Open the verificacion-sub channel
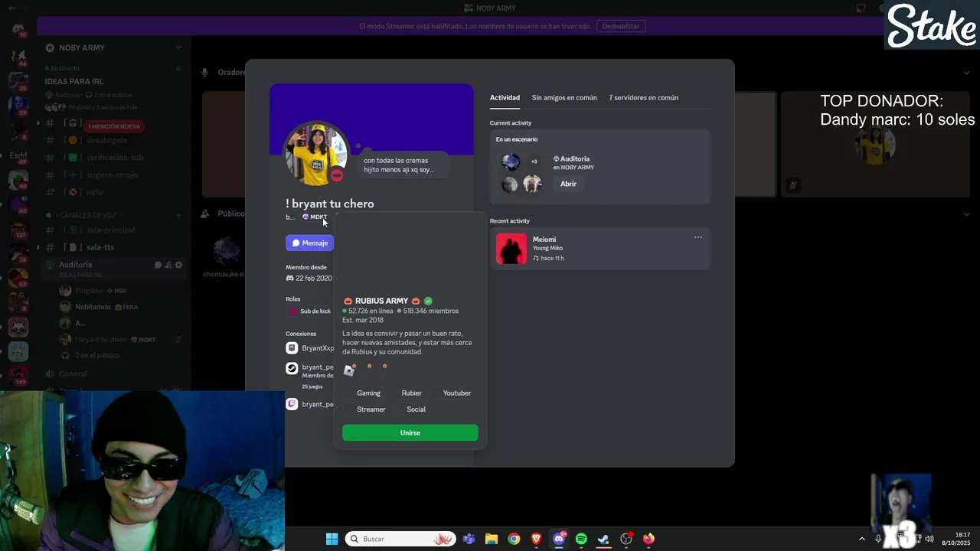 point(113,157)
